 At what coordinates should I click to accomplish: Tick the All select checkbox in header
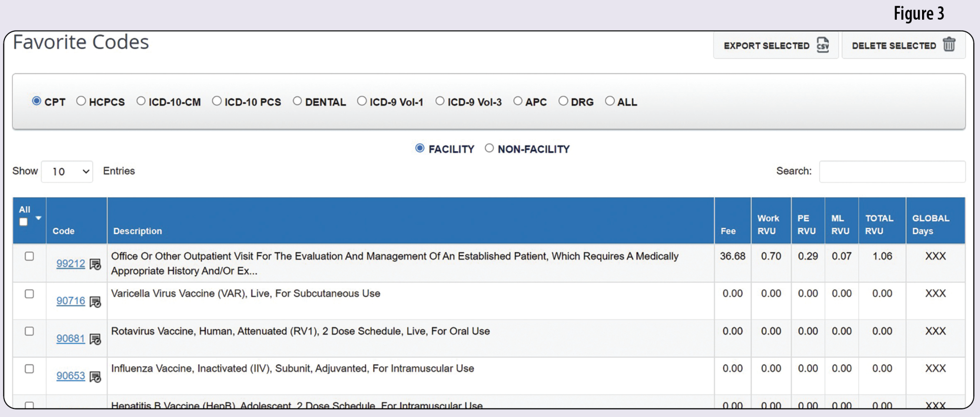(23, 222)
